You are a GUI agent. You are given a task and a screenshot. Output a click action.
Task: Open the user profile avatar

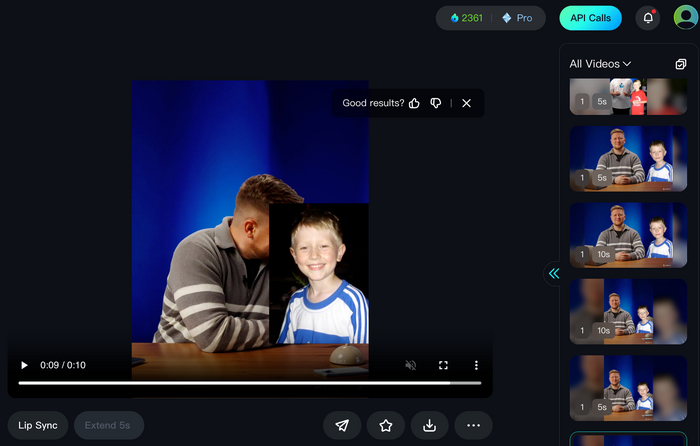point(685,18)
